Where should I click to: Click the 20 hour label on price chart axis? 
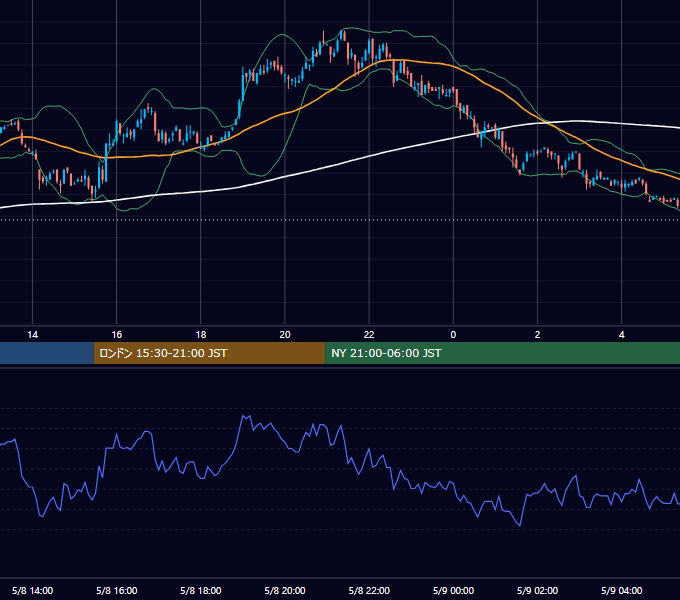[x=285, y=335]
